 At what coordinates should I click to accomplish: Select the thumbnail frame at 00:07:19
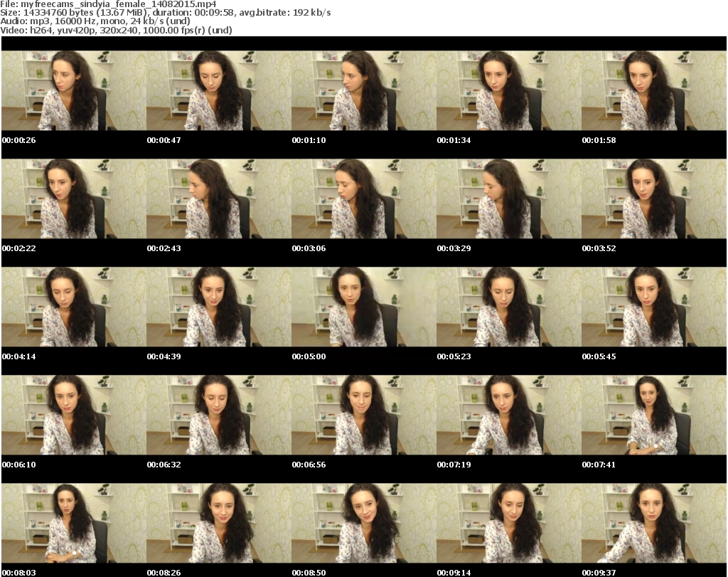(x=509, y=415)
